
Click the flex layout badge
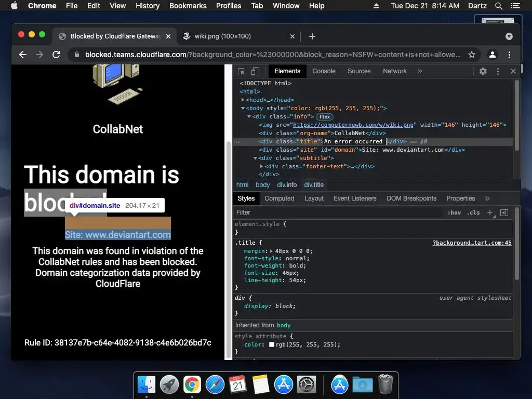coord(324,117)
